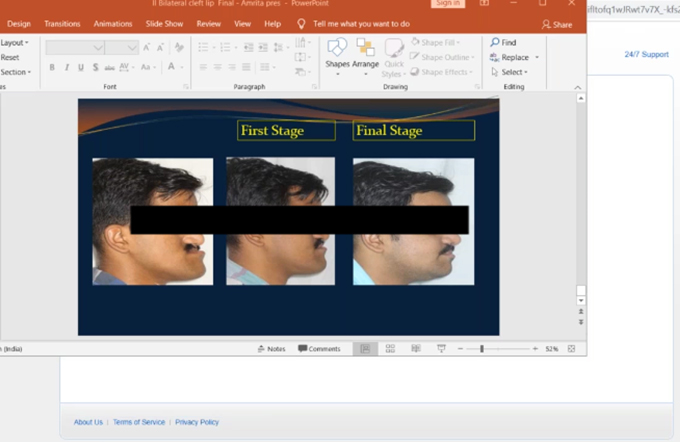Open Line Spacing options
This screenshot has width=680, height=442.
click(280, 47)
